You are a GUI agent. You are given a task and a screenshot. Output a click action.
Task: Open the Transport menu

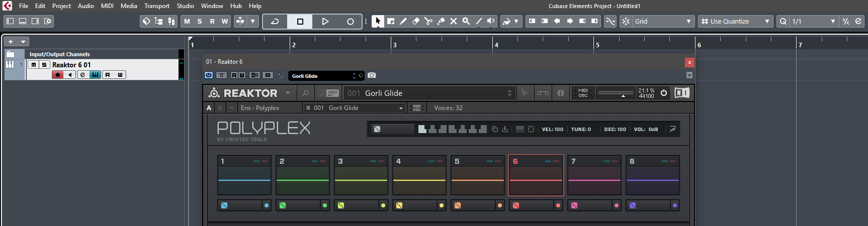tap(157, 6)
